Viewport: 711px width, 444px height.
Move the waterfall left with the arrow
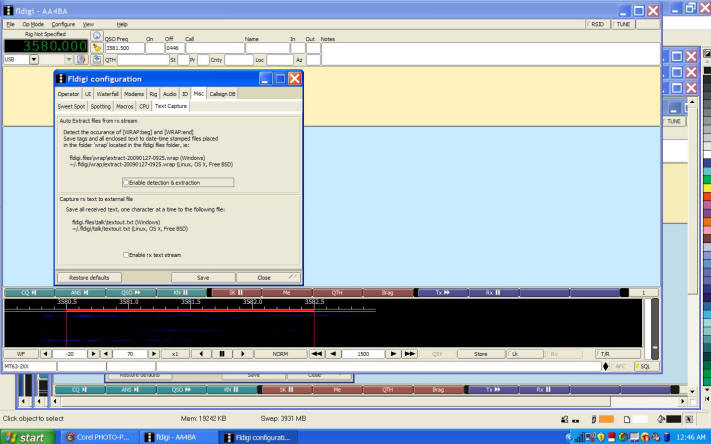click(x=201, y=354)
